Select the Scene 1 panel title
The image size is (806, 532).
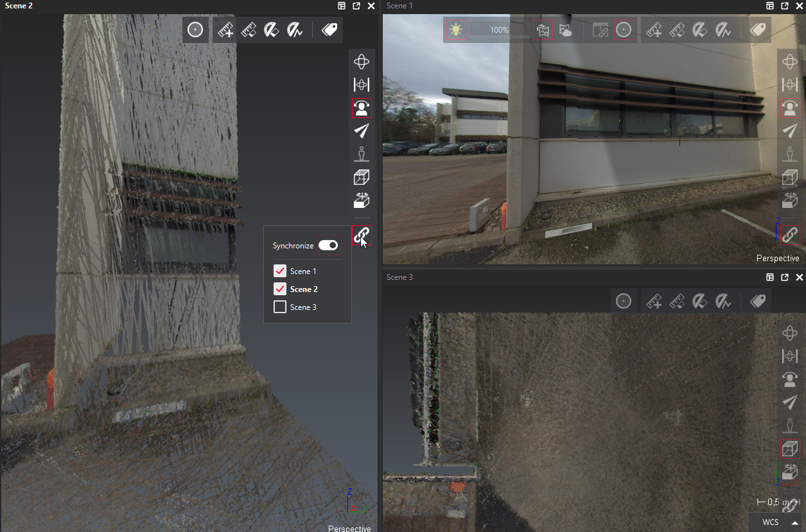(399, 6)
